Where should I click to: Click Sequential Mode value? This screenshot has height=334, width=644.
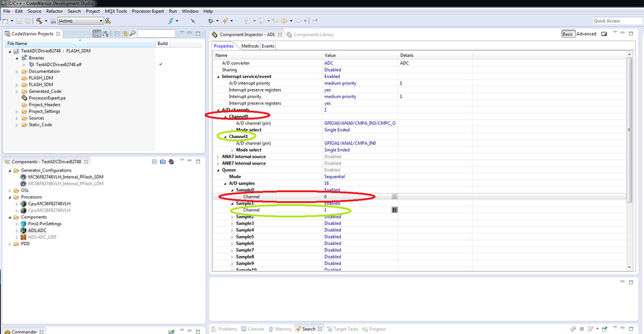tap(335, 177)
